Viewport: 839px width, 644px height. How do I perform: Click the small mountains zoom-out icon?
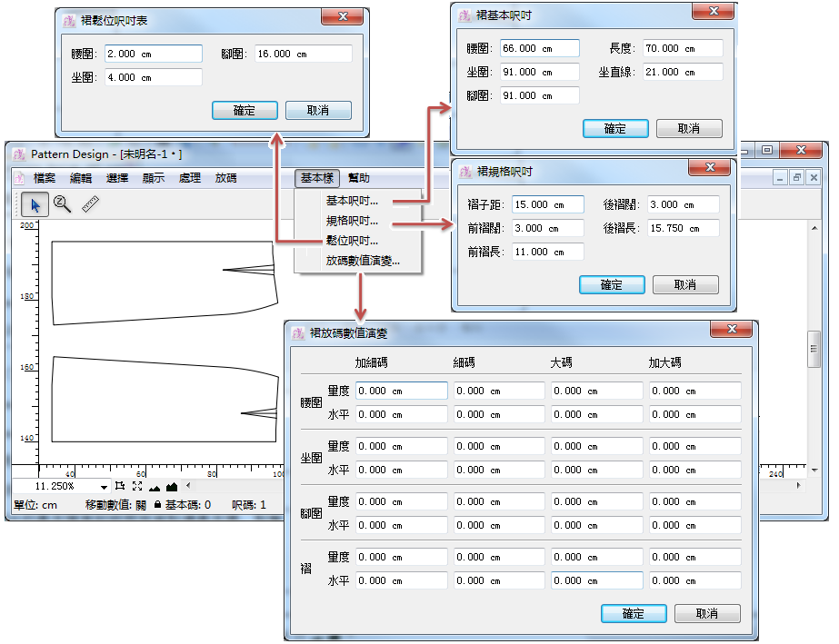pos(154,487)
